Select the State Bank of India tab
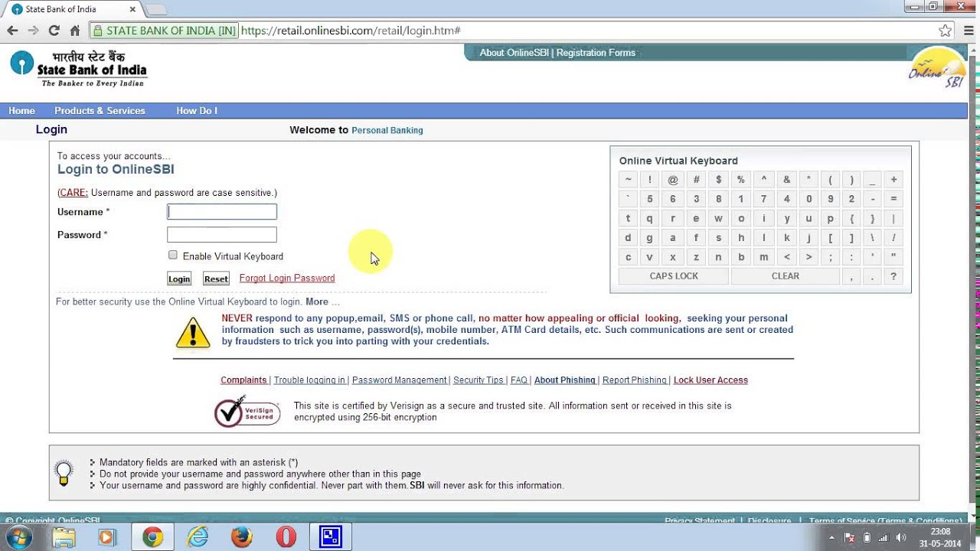 pyautogui.click(x=73, y=9)
